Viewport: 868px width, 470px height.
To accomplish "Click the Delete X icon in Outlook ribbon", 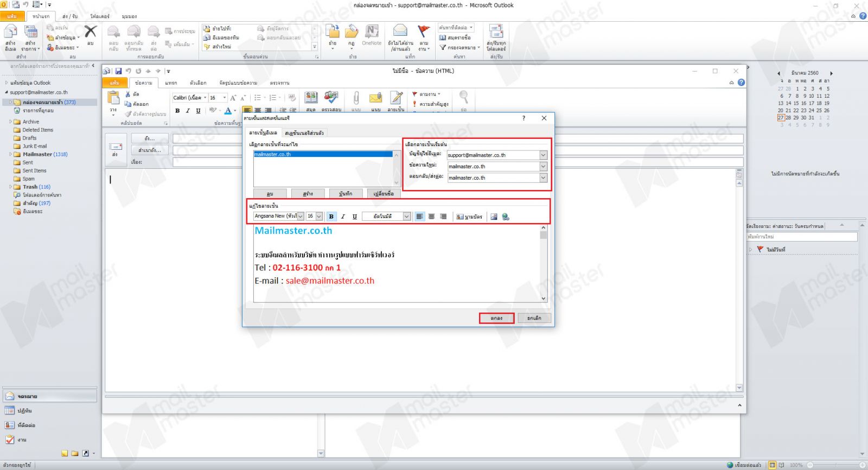I will [91, 31].
